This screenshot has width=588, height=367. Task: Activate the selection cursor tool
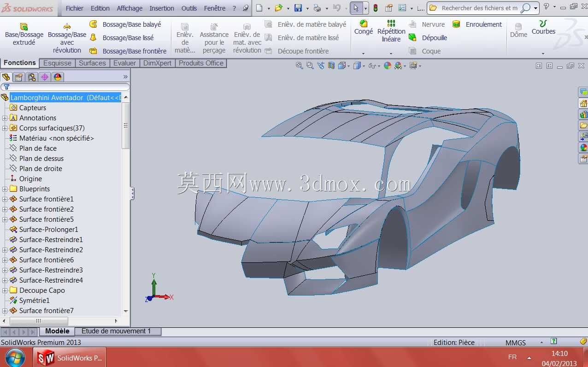(x=356, y=8)
